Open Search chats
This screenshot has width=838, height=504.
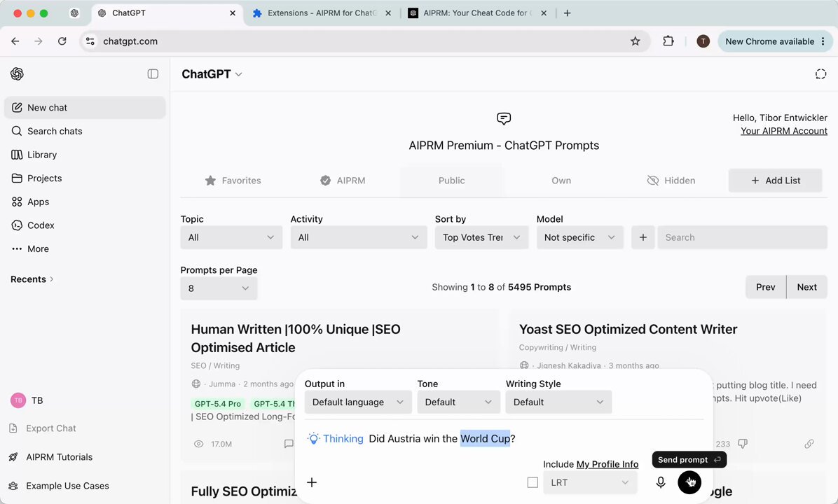tap(85, 131)
